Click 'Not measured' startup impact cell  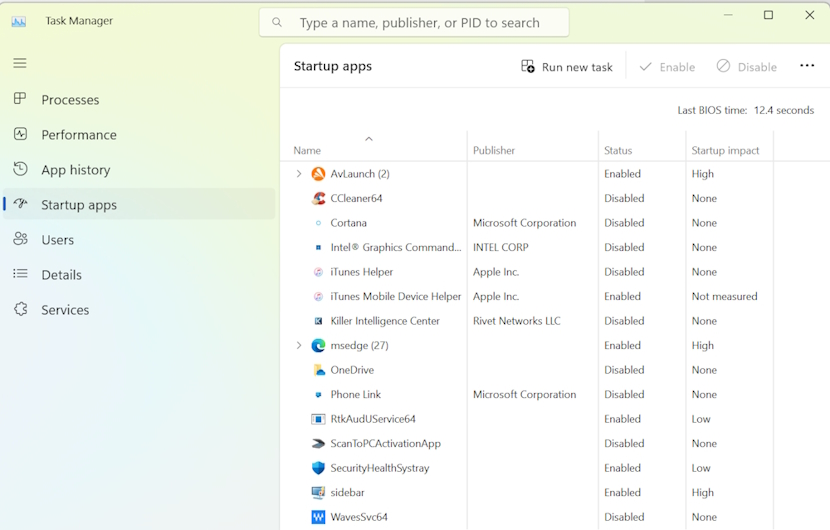[x=724, y=297]
